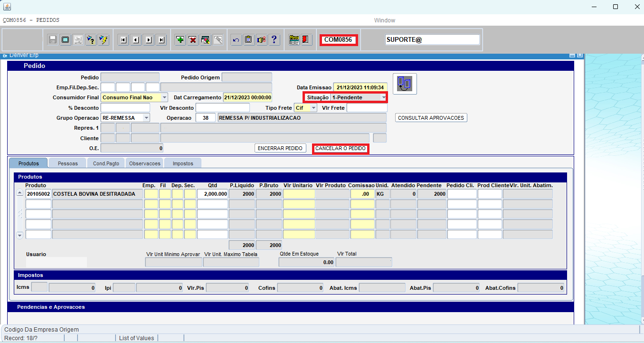Click the REMESSA P/ INDUSTRIALIZACAO description
Viewport: 644px width, 343px height.
click(x=302, y=118)
